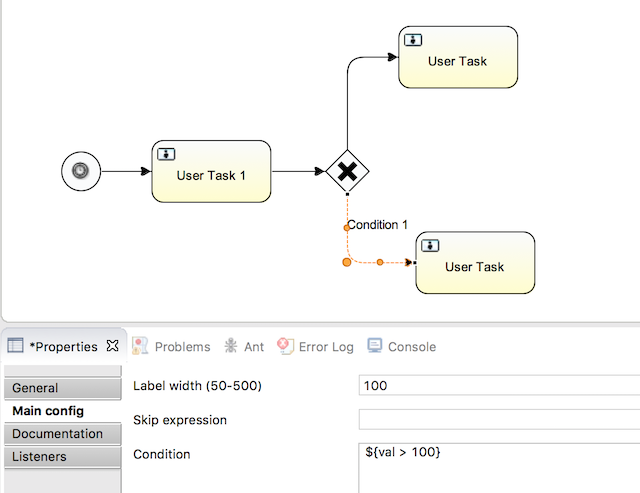640x493 pixels.
Task: Click the user icon in User Task 1
Action: [167, 154]
